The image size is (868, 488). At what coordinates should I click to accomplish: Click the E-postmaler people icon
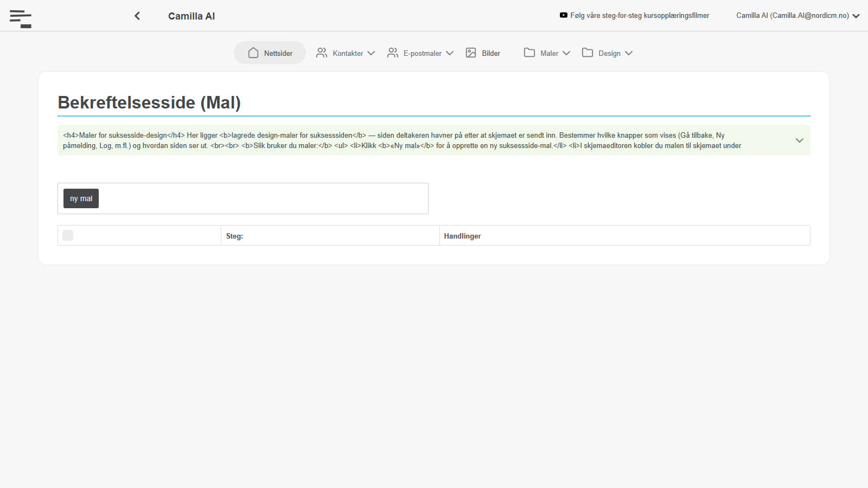coord(393,53)
